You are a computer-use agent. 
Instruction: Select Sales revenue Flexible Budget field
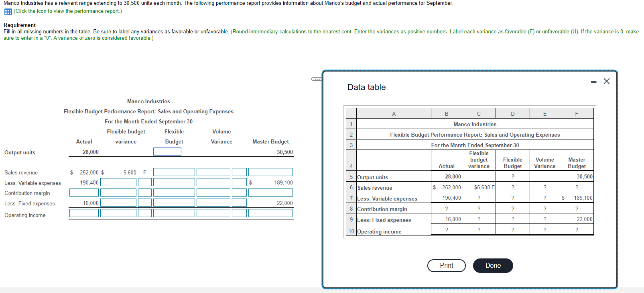[174, 172]
